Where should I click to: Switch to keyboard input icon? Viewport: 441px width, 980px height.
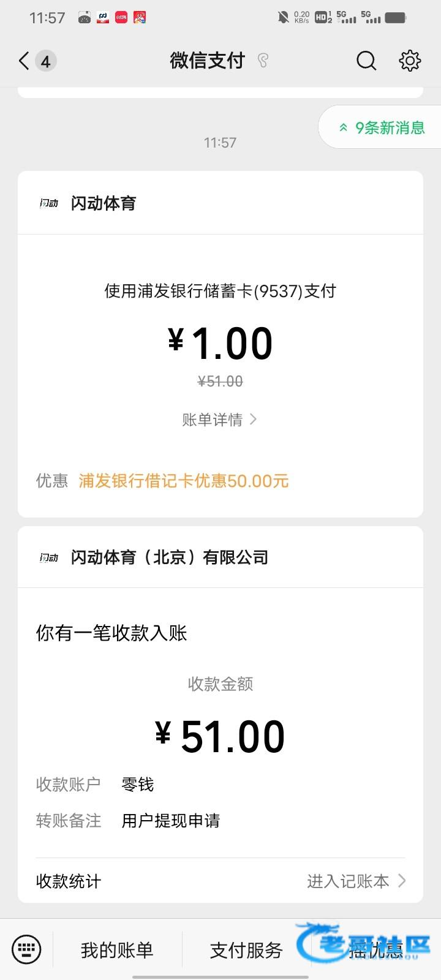(x=26, y=949)
